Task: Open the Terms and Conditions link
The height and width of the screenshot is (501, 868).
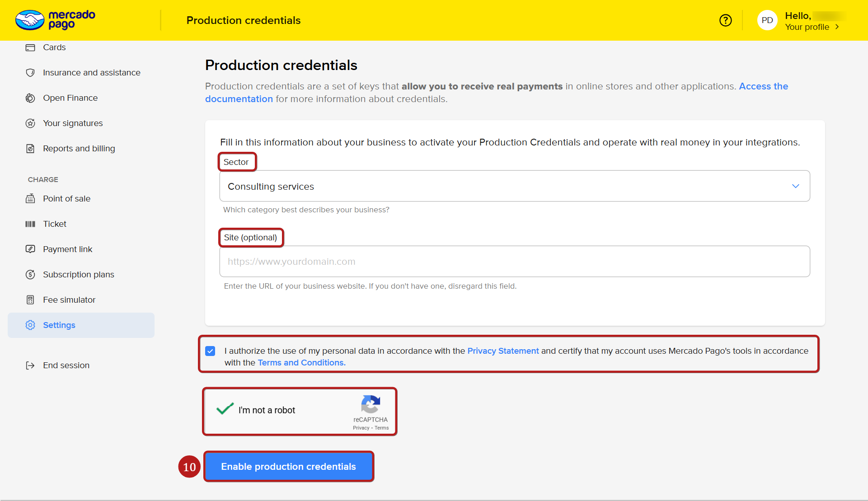Action: click(x=301, y=363)
